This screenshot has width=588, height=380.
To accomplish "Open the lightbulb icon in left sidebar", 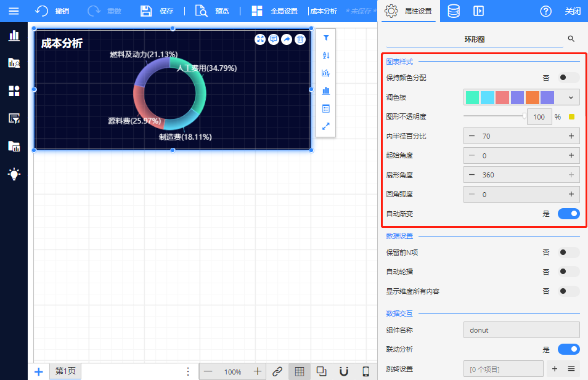I will (x=14, y=174).
